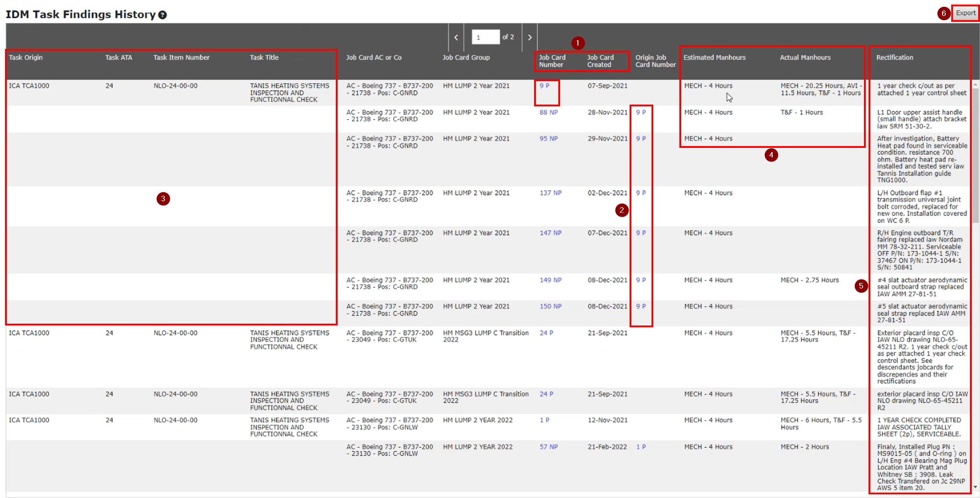Click the scrollbar down arrow

[x=975, y=487]
